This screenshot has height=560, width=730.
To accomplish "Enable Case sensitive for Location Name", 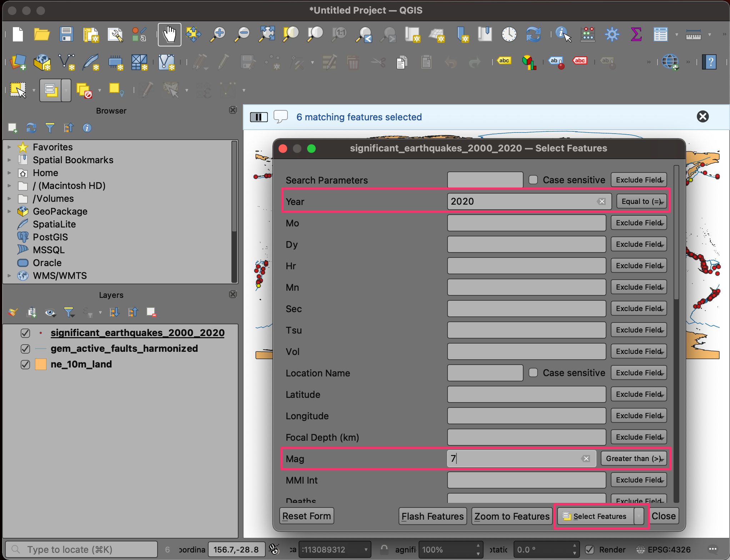I will point(533,372).
